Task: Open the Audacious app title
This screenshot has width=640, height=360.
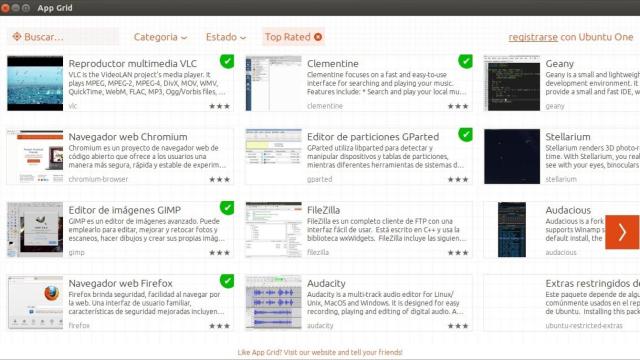Action: coord(568,210)
